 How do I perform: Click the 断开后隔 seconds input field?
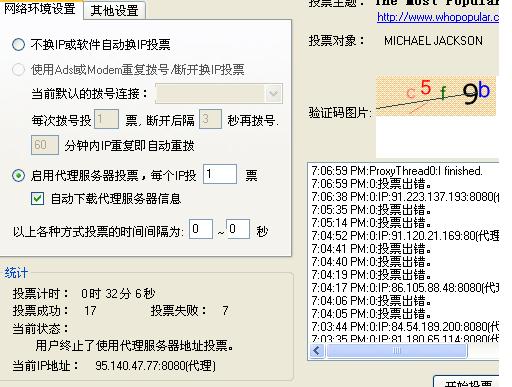pyautogui.click(x=210, y=119)
